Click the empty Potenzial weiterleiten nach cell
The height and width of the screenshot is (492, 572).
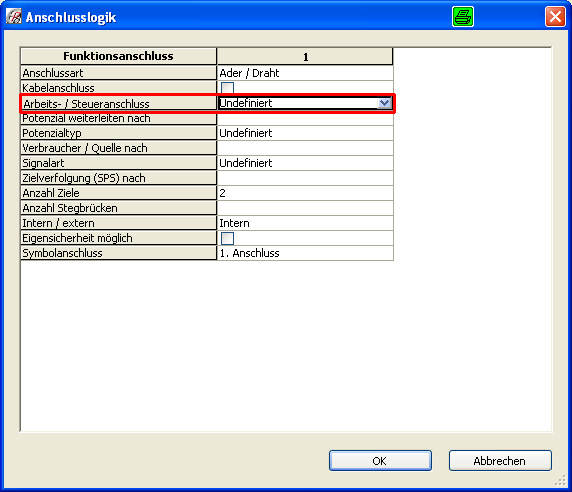point(305,119)
